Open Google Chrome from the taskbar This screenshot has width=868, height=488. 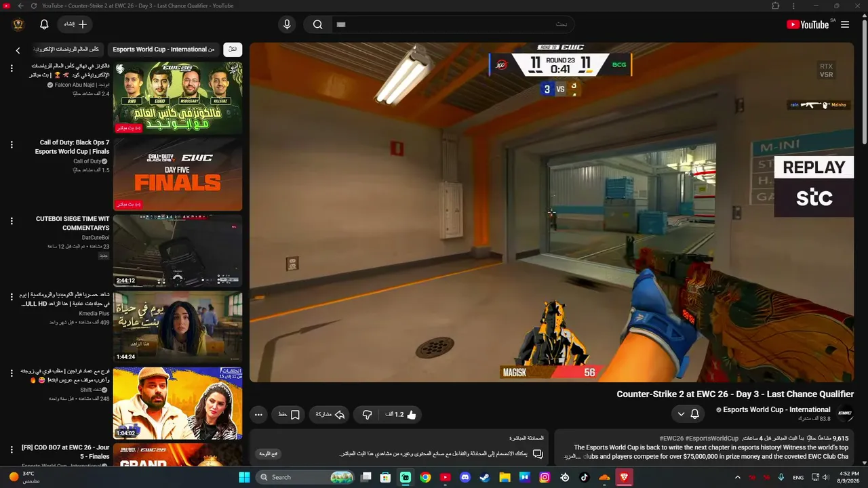pos(425,477)
